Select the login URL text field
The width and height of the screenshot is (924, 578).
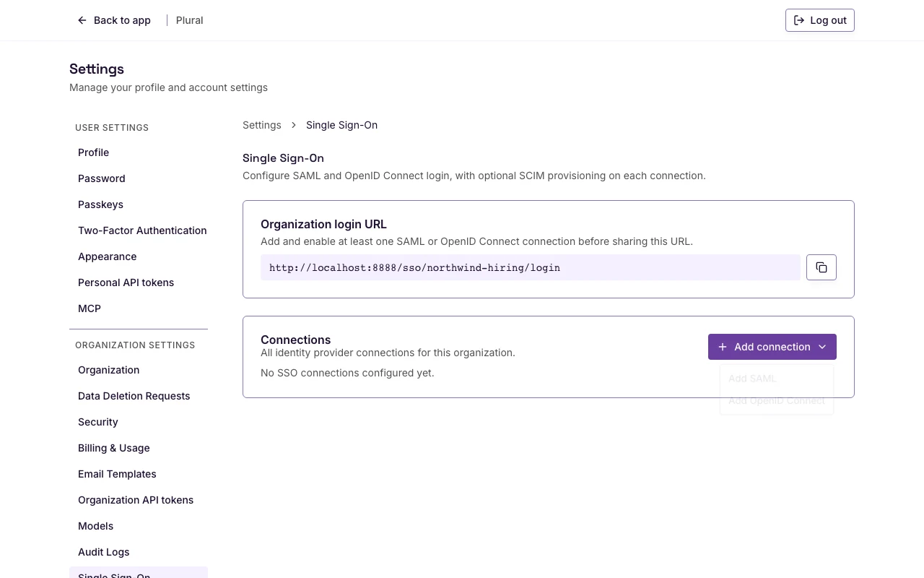(x=531, y=267)
